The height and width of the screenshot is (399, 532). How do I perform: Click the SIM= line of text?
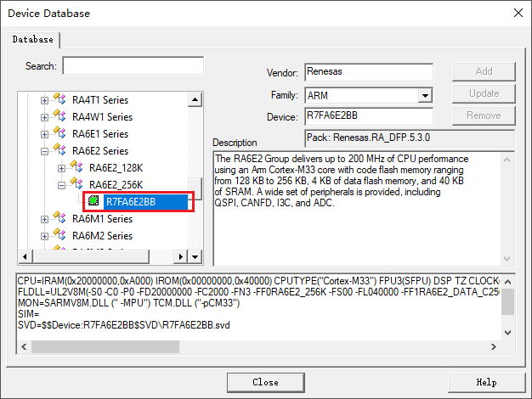29,314
